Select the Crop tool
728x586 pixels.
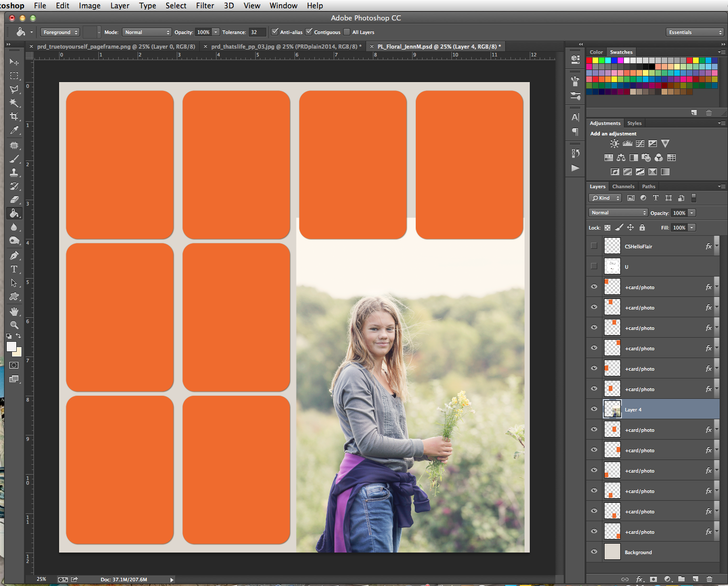[x=14, y=117]
